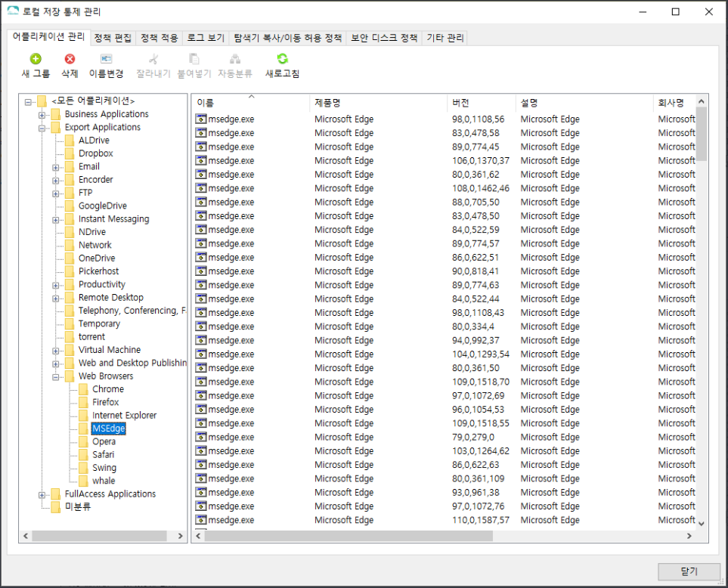Sort by the 버전 column header

point(481,103)
